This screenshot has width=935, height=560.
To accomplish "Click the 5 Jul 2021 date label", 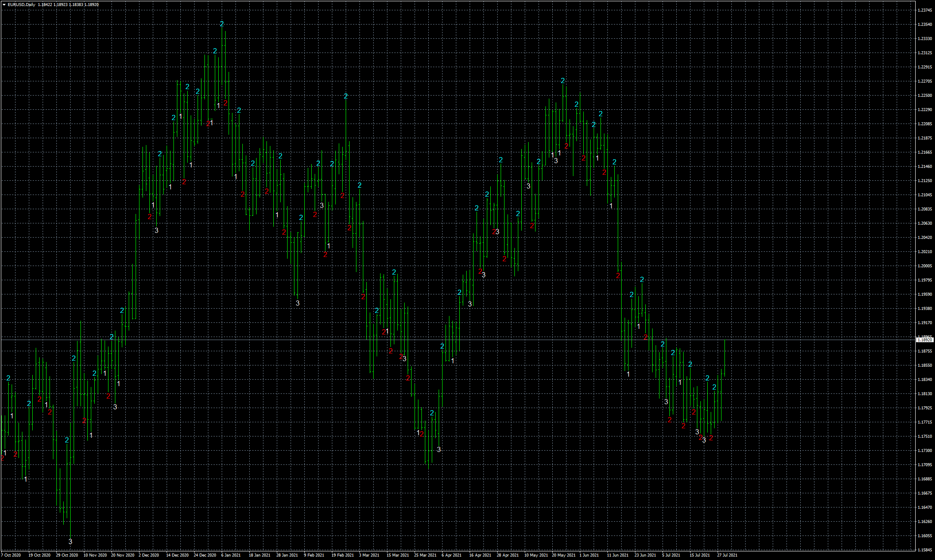I will tap(671, 555).
